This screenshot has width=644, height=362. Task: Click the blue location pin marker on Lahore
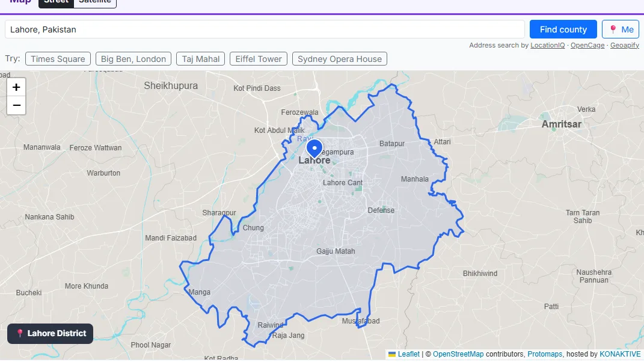click(314, 149)
